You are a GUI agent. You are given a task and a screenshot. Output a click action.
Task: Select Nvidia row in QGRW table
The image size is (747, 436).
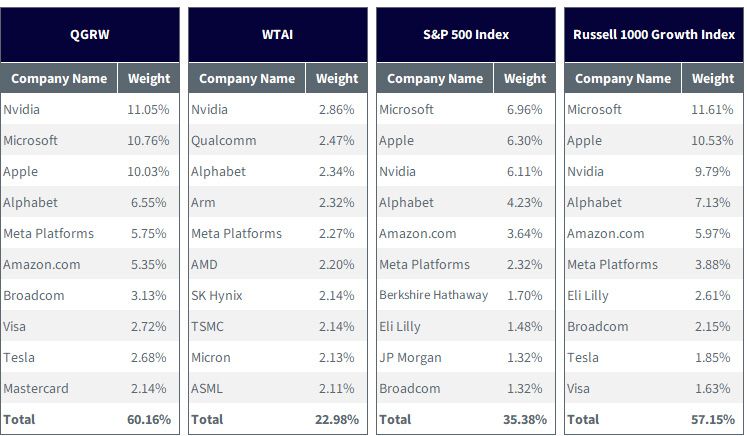point(90,109)
